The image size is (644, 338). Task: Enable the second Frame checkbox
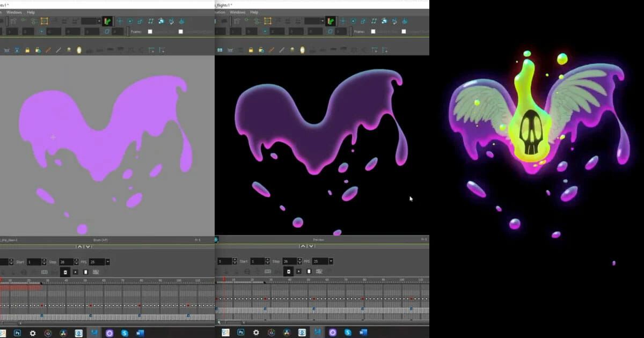pos(181,31)
